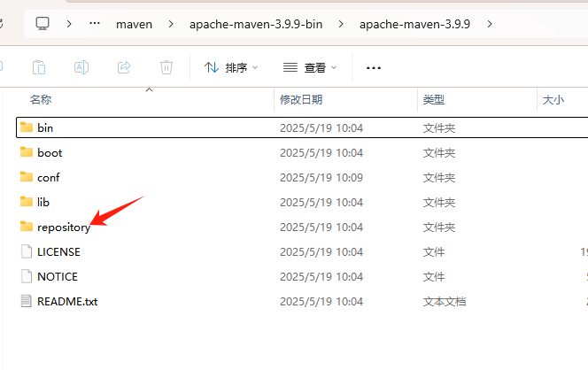Click the Paste toolbar icon
This screenshot has width=588, height=370.
(39, 67)
